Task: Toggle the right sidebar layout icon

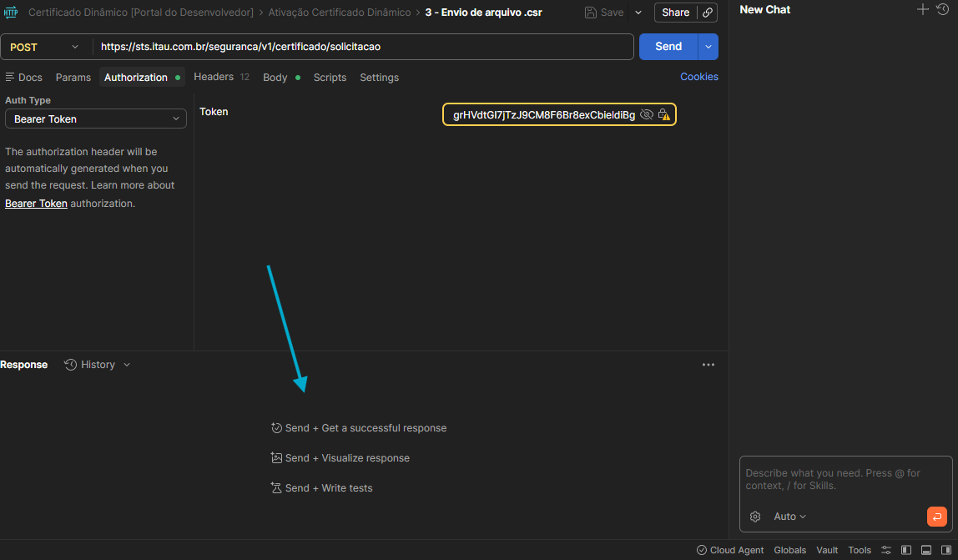Action: [x=945, y=550]
